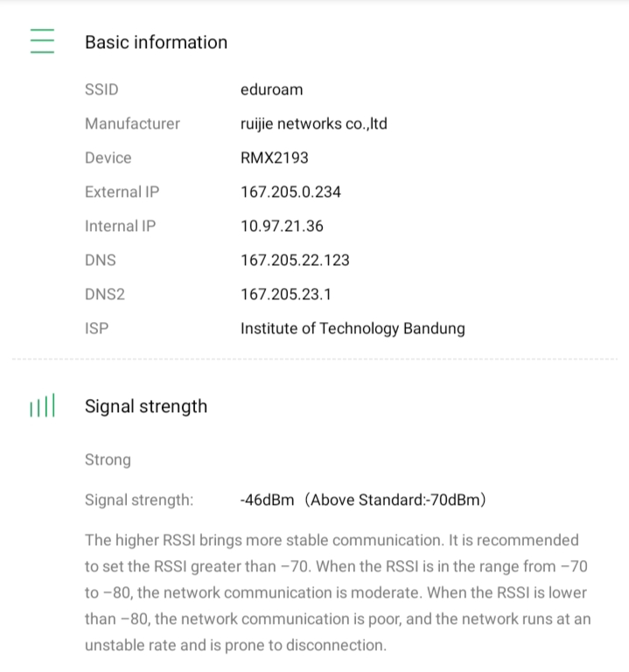Click the primary DNS address 167.205.22.123

coord(295,260)
